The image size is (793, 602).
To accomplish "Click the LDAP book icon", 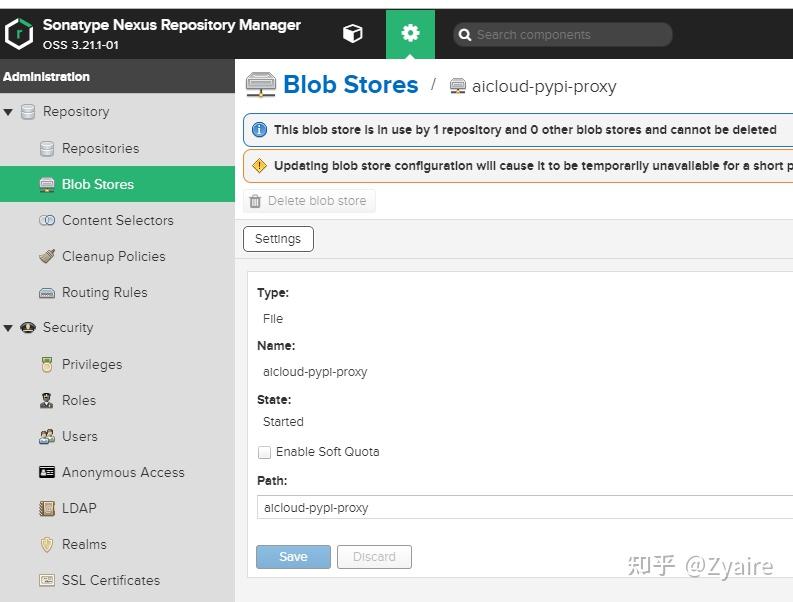I will point(47,508).
